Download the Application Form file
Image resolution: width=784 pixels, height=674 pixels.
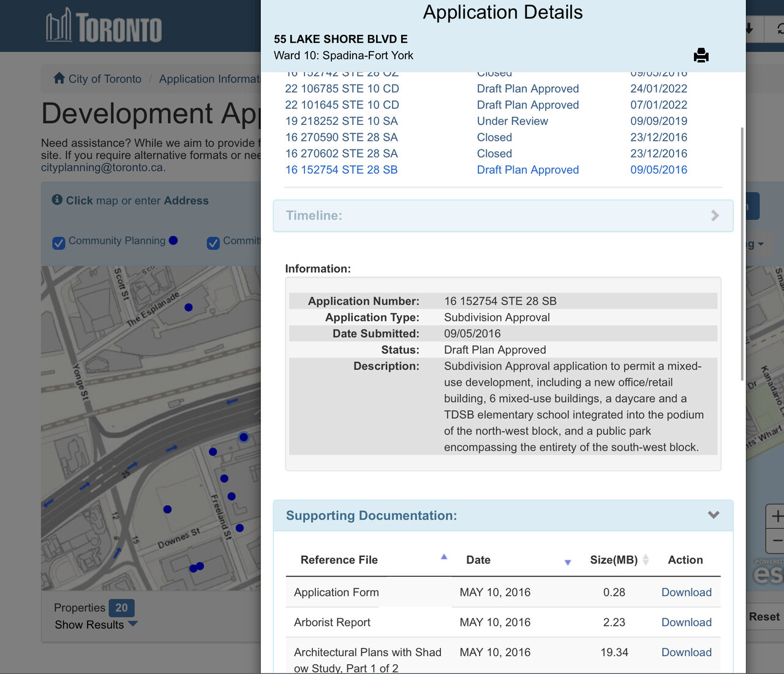tap(686, 592)
